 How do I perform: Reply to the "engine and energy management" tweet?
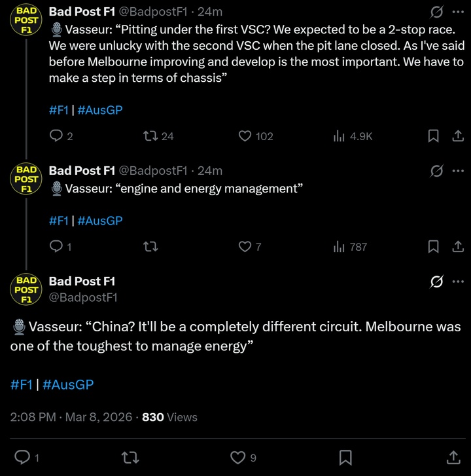tap(57, 247)
